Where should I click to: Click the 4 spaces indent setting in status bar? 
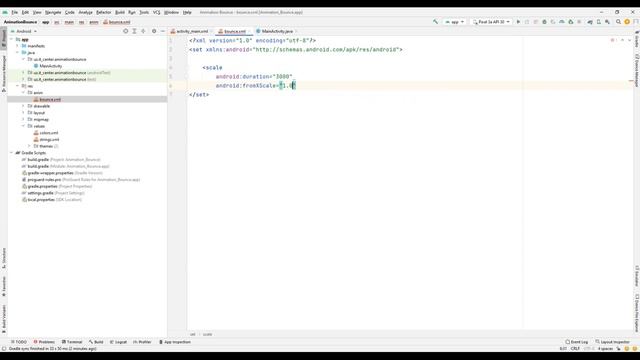click(605, 349)
